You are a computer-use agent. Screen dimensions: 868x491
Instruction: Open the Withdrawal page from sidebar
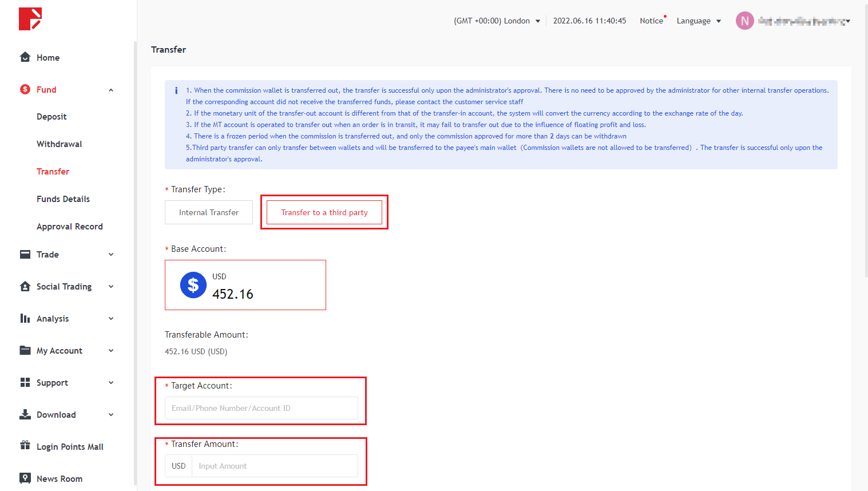(x=59, y=144)
